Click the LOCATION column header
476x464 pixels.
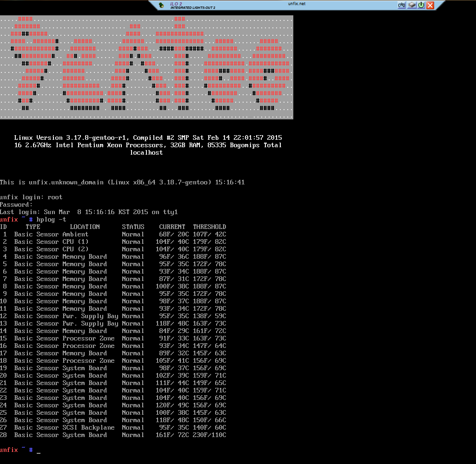point(85,227)
